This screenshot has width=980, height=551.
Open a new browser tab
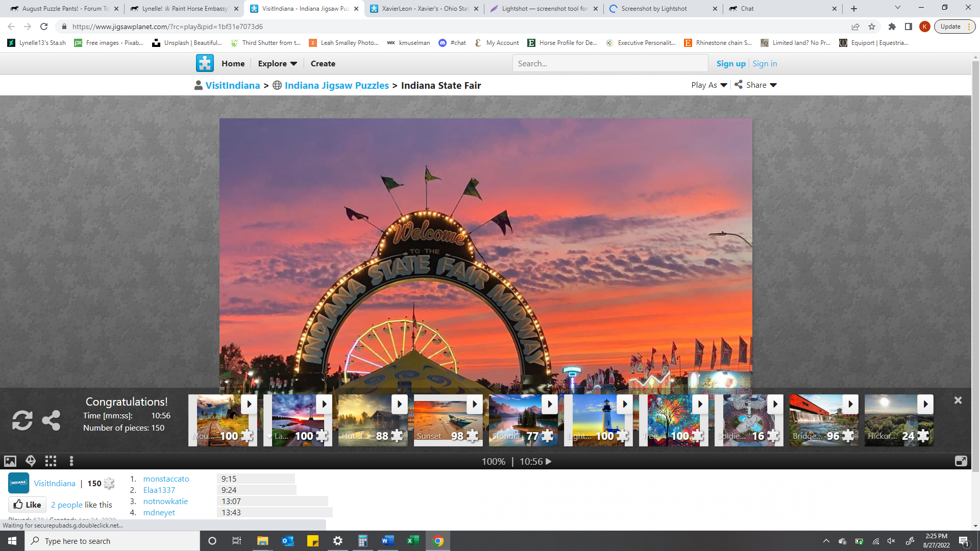click(854, 9)
